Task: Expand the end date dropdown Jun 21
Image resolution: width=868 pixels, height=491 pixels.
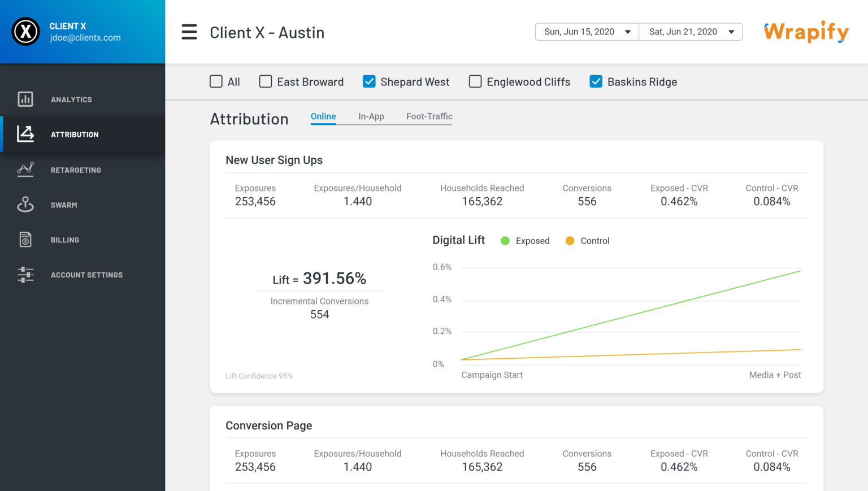Action: coord(691,32)
